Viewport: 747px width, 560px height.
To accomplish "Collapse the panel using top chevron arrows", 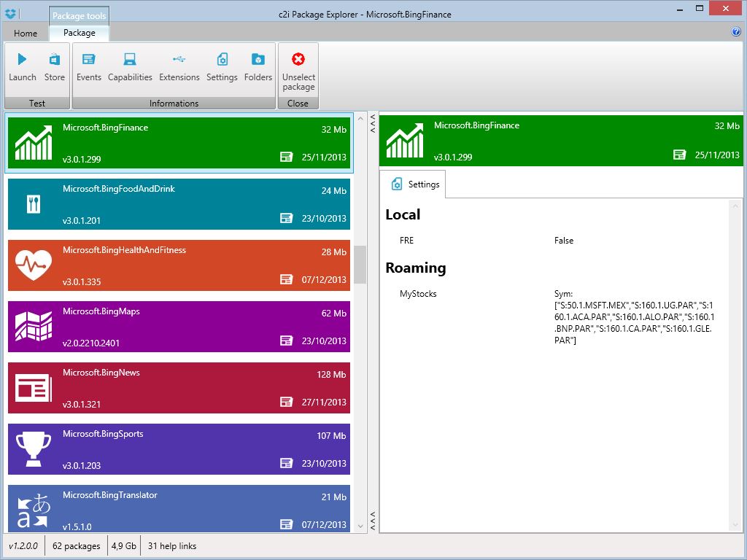I will click(x=373, y=123).
